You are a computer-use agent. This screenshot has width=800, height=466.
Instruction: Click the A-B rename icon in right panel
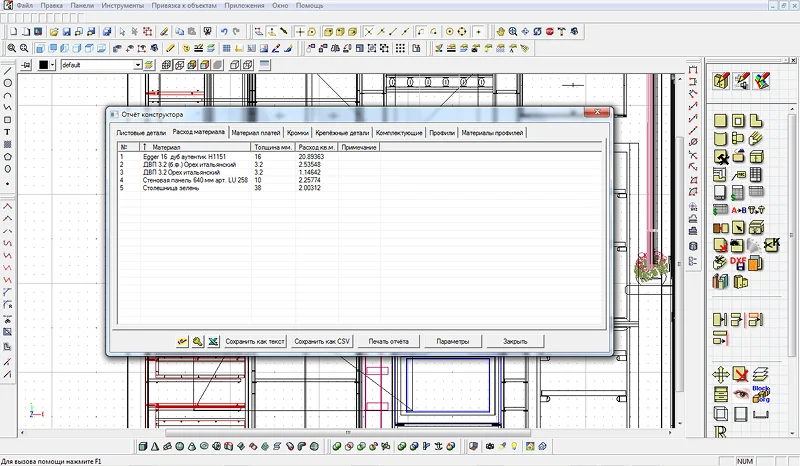739,210
